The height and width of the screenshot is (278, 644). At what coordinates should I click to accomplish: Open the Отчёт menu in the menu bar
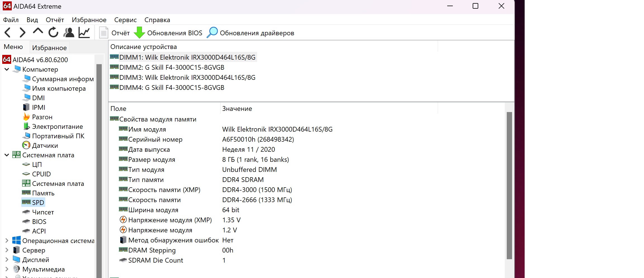55,20
